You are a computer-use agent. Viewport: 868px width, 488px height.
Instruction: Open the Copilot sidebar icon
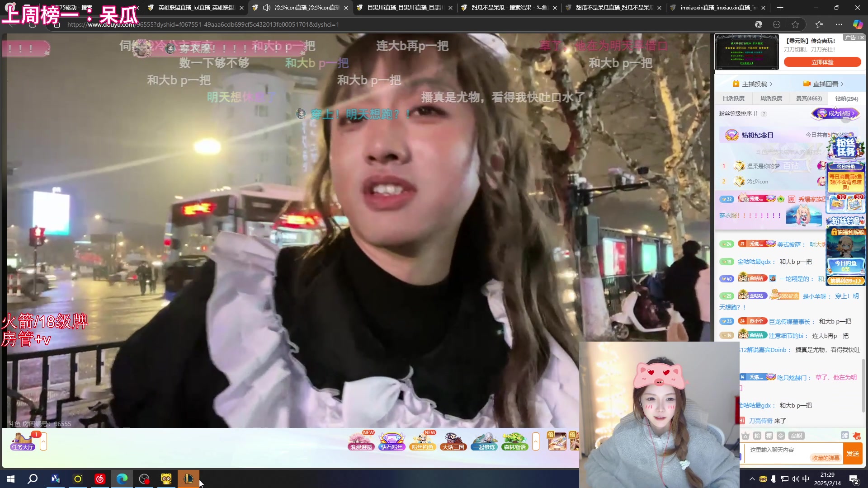point(858,24)
